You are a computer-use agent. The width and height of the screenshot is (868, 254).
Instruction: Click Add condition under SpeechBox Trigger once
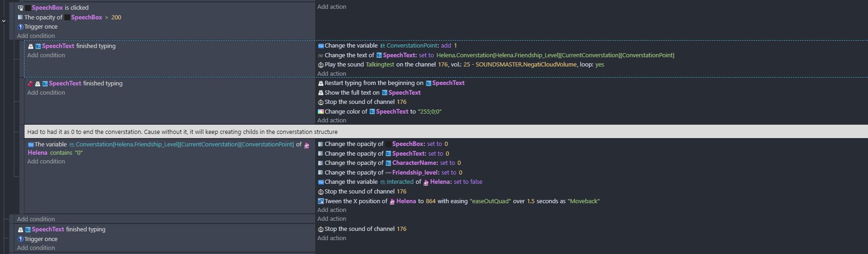click(36, 36)
